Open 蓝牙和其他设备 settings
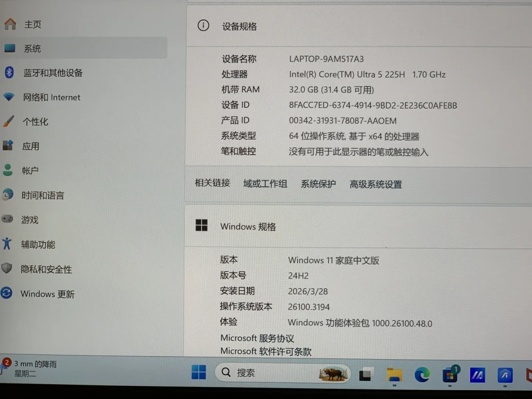This screenshot has width=532, height=399. 53,73
